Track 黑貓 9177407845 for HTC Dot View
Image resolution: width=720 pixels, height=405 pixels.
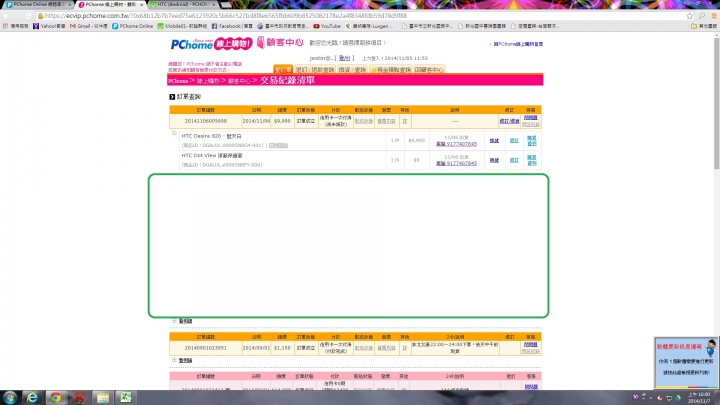tap(456, 163)
